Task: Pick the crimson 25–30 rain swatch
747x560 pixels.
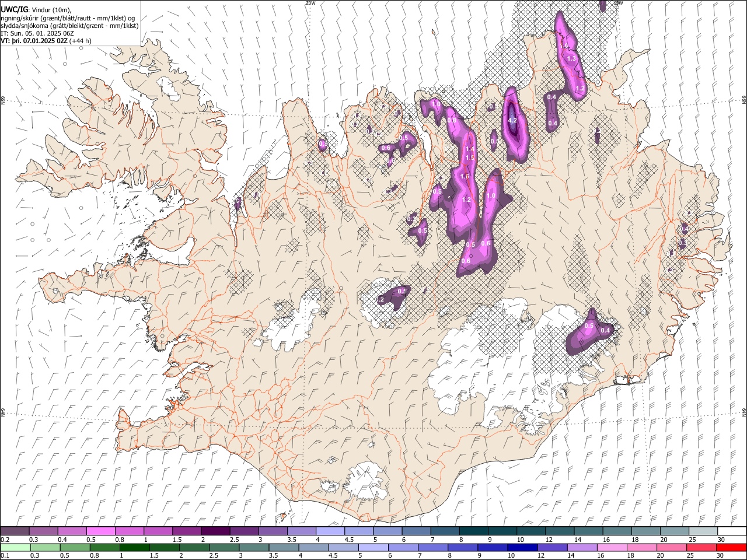Action: click(701, 547)
